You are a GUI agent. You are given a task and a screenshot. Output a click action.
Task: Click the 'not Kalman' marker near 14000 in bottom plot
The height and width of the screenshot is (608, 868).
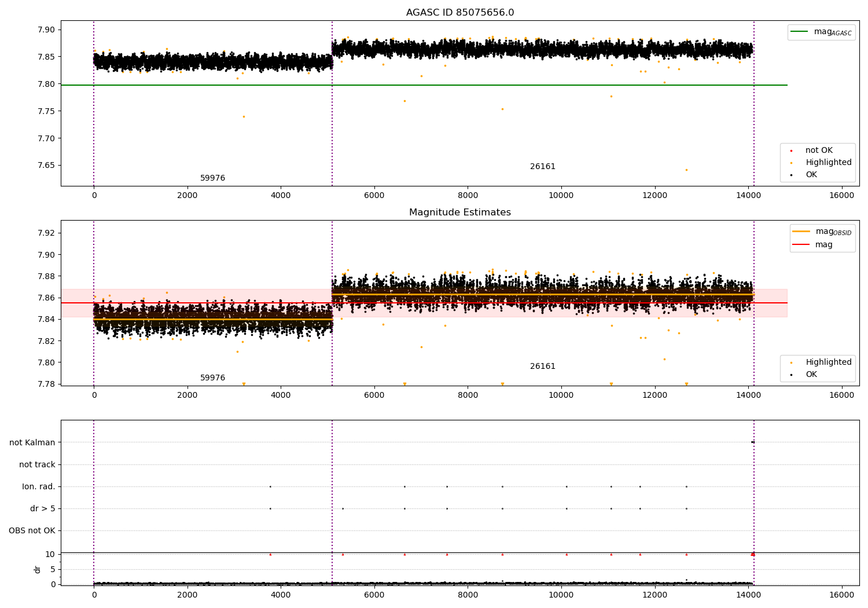753,442
